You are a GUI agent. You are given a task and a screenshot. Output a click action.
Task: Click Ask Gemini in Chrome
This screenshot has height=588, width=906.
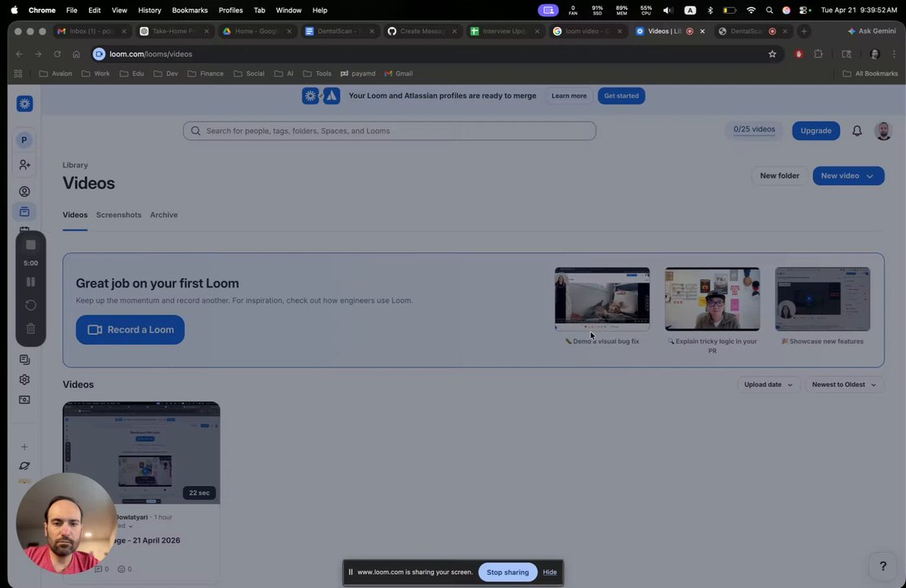click(872, 31)
